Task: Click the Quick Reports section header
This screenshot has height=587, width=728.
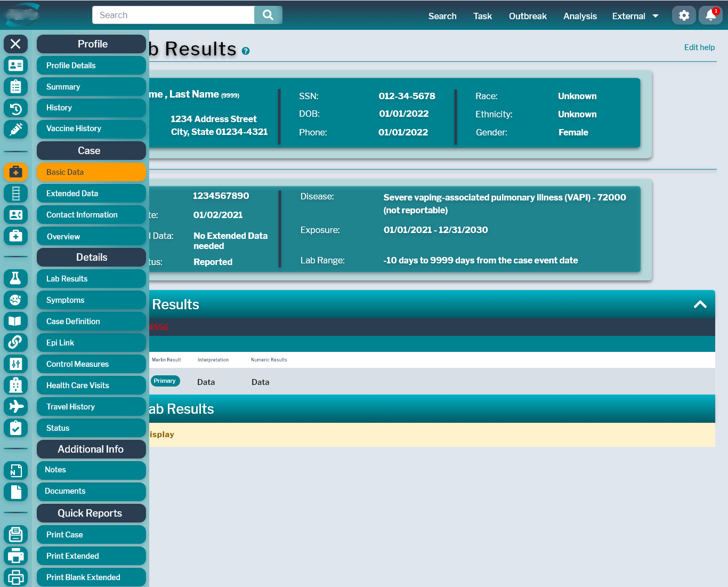Action: 91,513
